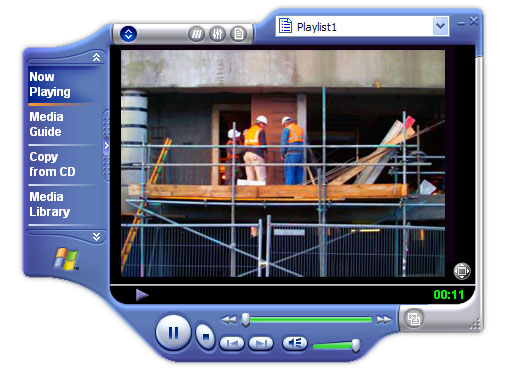Viewport: 510px width, 370px height.
Task: Show the equalizer settings icon
Action: [217, 34]
